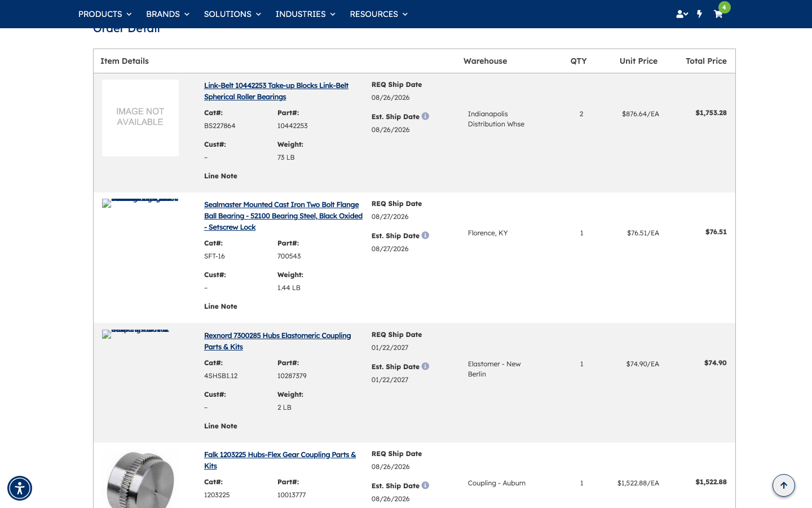Click Indianapolis Distribution Whse warehouse text
This screenshot has height=508, width=812.
point(496,119)
